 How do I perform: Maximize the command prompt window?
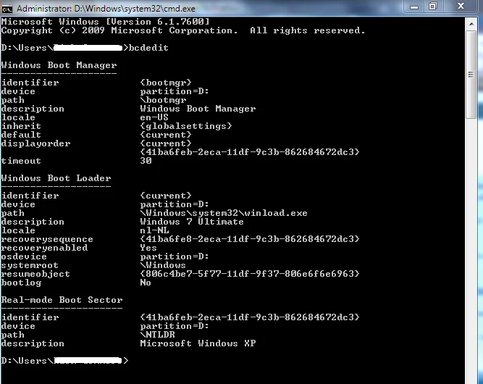coord(433,7)
